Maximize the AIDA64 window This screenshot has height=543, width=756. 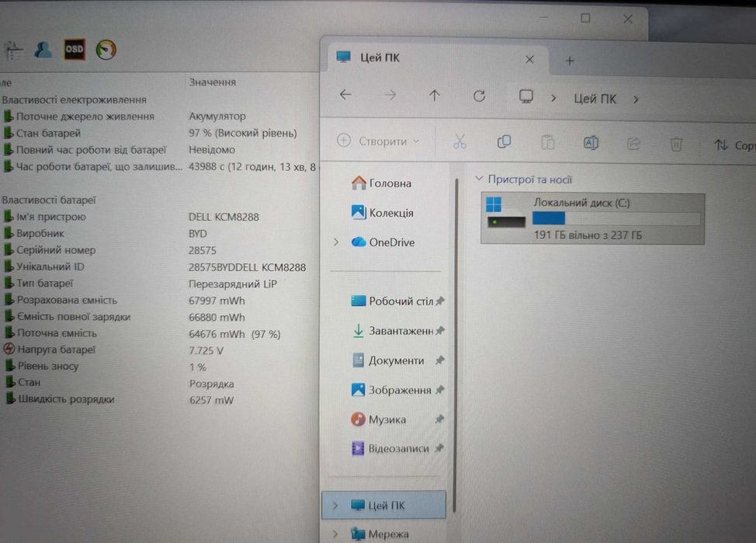[585, 19]
